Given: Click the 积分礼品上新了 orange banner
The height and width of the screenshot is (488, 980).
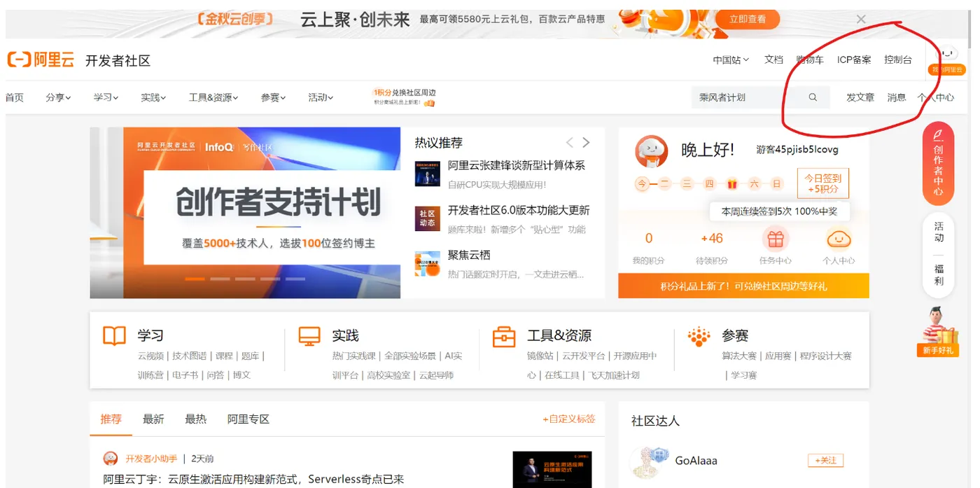Looking at the screenshot, I should [743, 286].
